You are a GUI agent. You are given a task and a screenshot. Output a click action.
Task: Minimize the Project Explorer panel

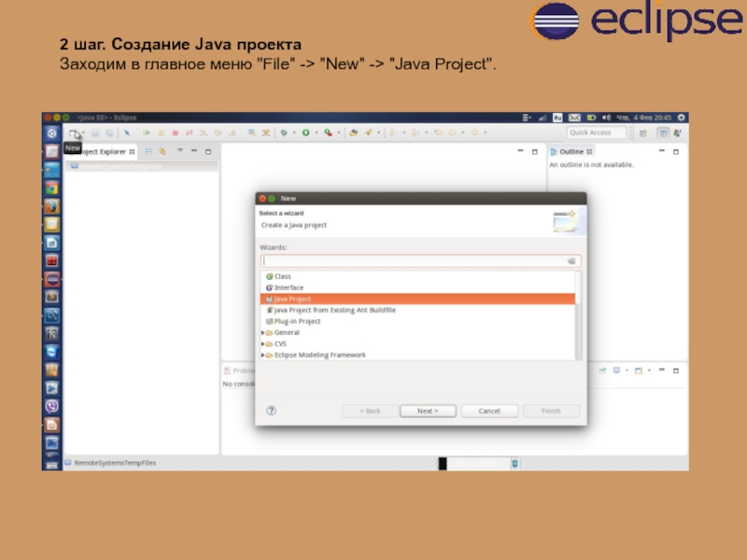point(194,151)
